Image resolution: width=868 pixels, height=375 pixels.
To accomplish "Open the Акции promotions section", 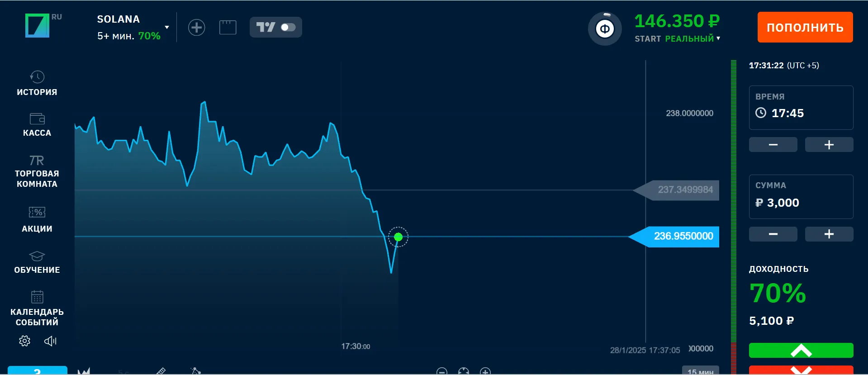I will [37, 219].
